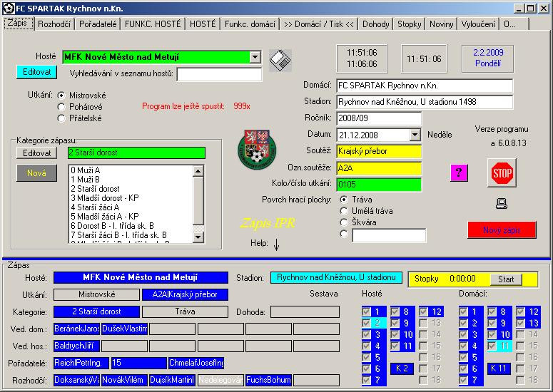
Task: Choose Umělá tráva playing surface
Action: (x=344, y=211)
